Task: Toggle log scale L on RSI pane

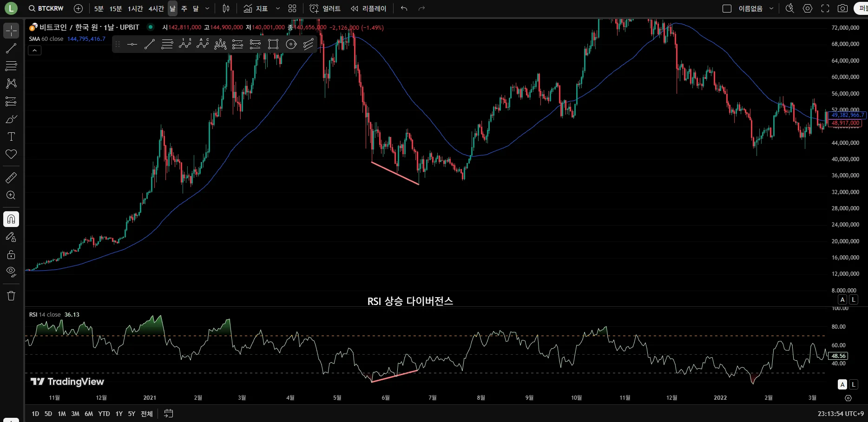Action: tap(854, 384)
